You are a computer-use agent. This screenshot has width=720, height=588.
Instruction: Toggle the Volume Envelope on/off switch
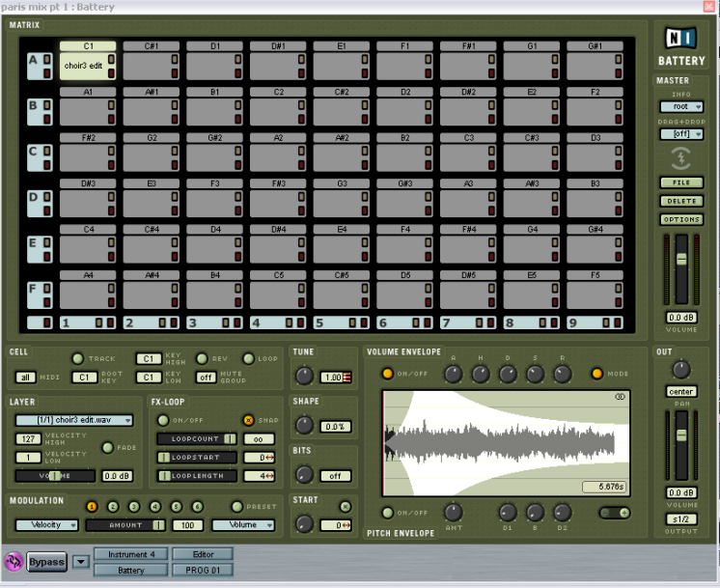coord(388,374)
